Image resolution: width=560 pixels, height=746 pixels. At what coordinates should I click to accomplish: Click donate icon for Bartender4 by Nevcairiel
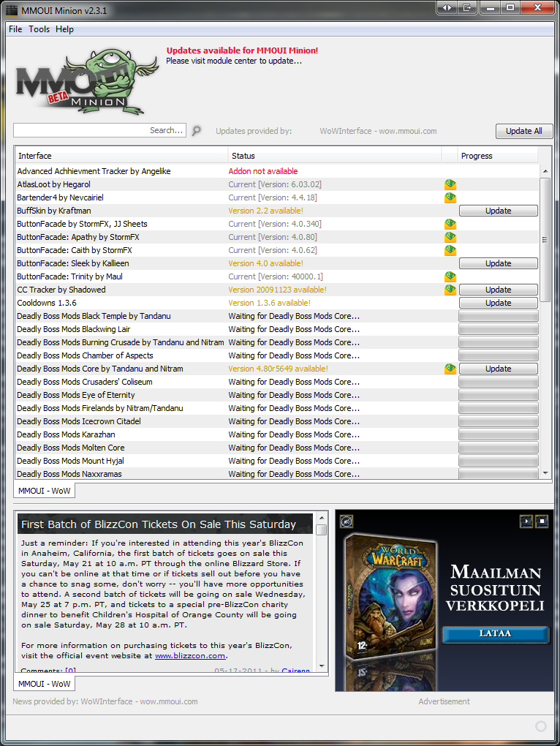(450, 197)
